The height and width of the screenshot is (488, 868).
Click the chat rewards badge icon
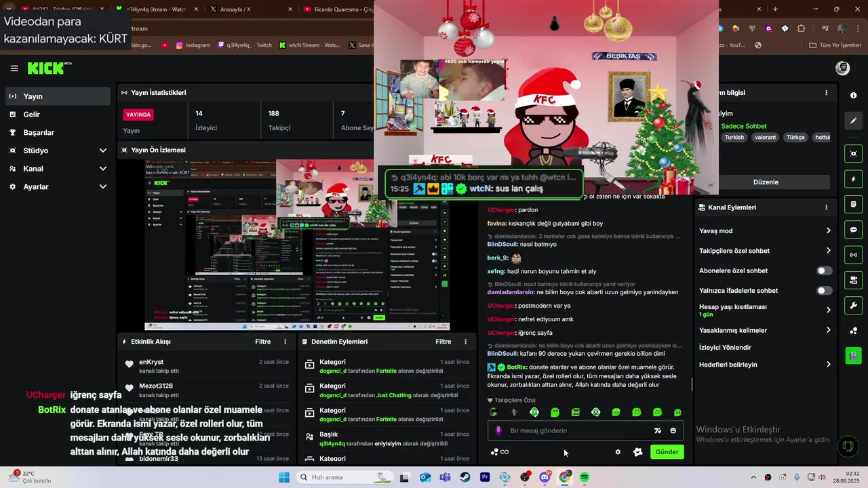tap(637, 452)
